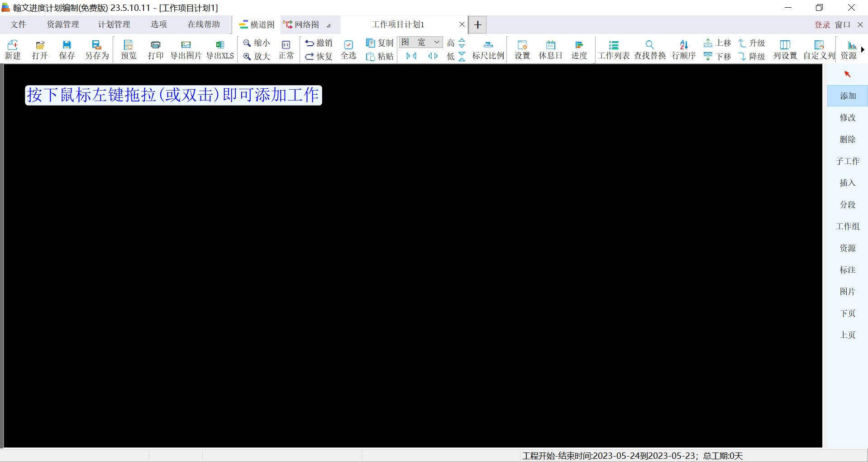Screen dimensions: 868x462
Task: Switch to the 横道图 view tab
Action: click(x=256, y=24)
